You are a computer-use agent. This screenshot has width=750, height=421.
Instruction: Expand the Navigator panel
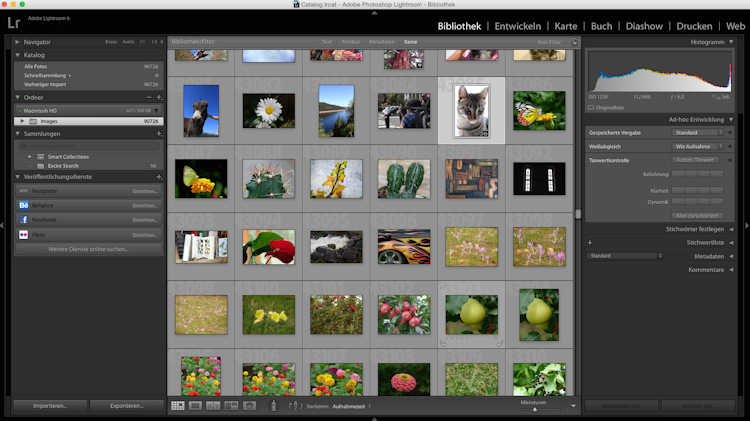coord(16,42)
